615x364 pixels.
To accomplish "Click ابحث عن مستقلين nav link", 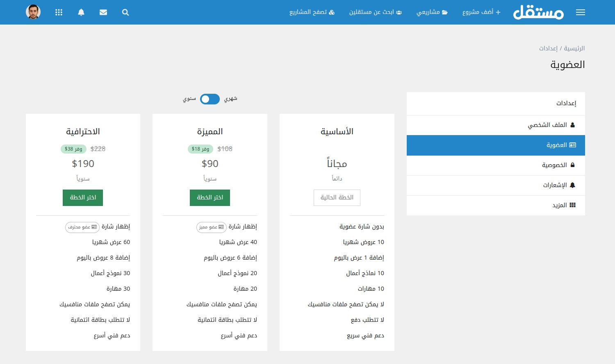I will coord(375,12).
